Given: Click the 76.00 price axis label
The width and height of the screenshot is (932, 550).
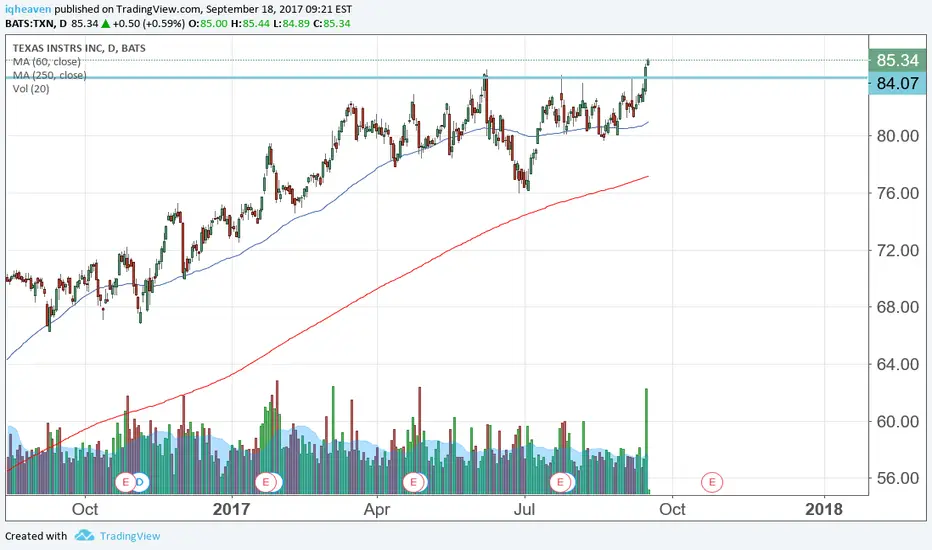Looking at the screenshot, I should coord(898,193).
